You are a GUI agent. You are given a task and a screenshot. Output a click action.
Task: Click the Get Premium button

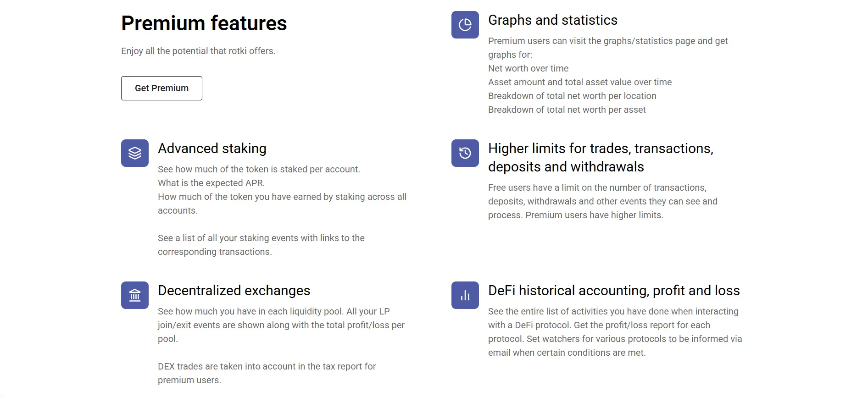[161, 88]
